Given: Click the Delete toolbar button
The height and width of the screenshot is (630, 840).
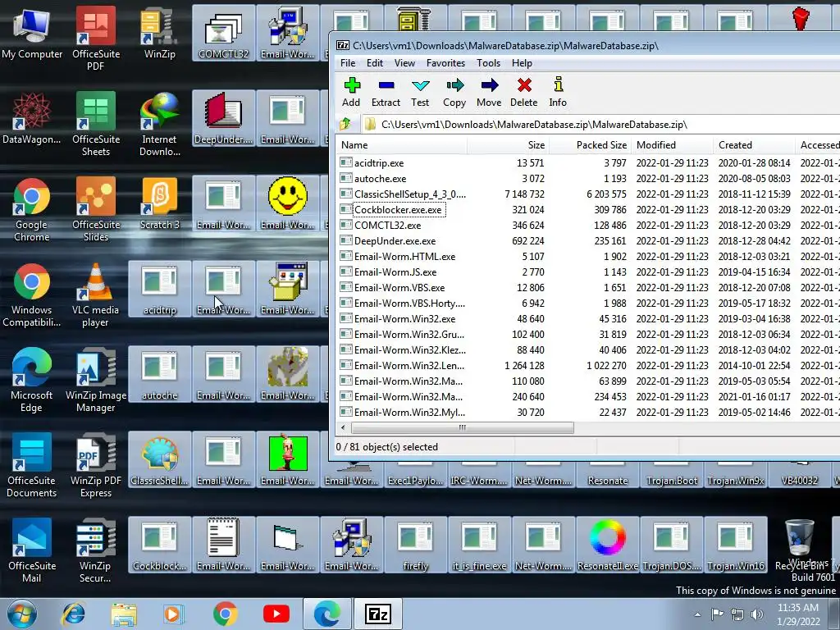Looking at the screenshot, I should click(524, 92).
